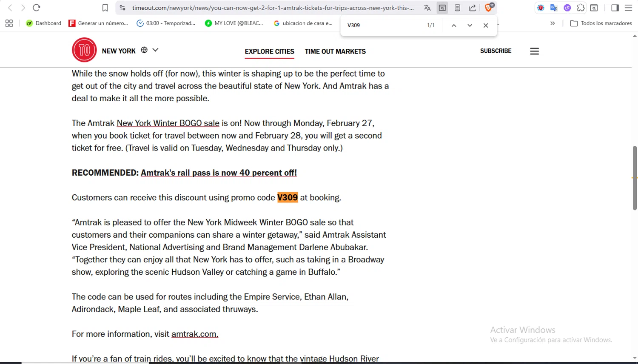The height and width of the screenshot is (364, 638).
Task: View site information for timeout.com
Action: coord(122,8)
